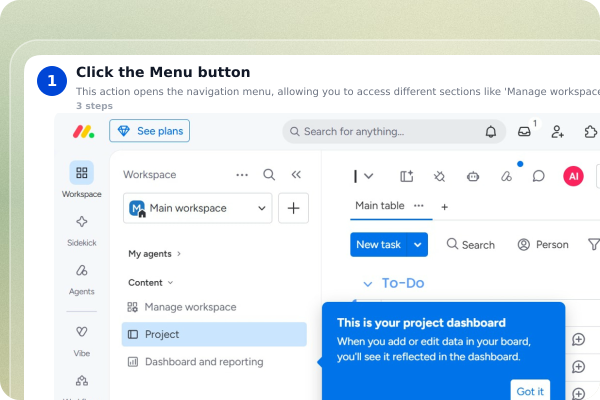Viewport: 600px width, 400px height.
Task: Click the Workspace panel three-dots menu
Action: pyautogui.click(x=242, y=175)
